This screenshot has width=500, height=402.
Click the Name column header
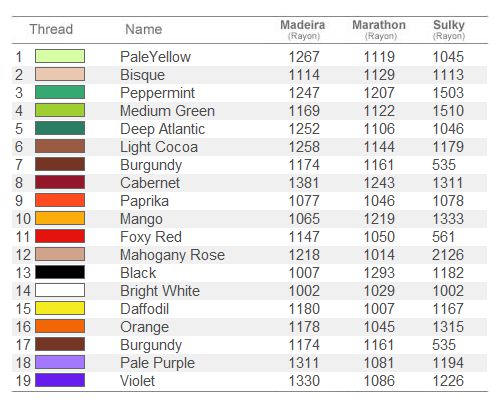click(144, 29)
